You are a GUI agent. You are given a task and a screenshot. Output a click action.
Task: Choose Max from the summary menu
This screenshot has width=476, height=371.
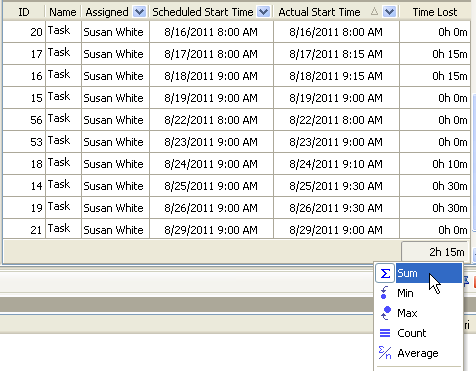tap(419, 313)
